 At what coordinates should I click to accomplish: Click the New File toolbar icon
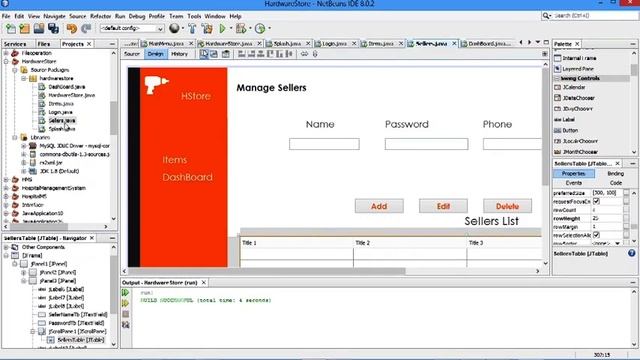pos(11,29)
